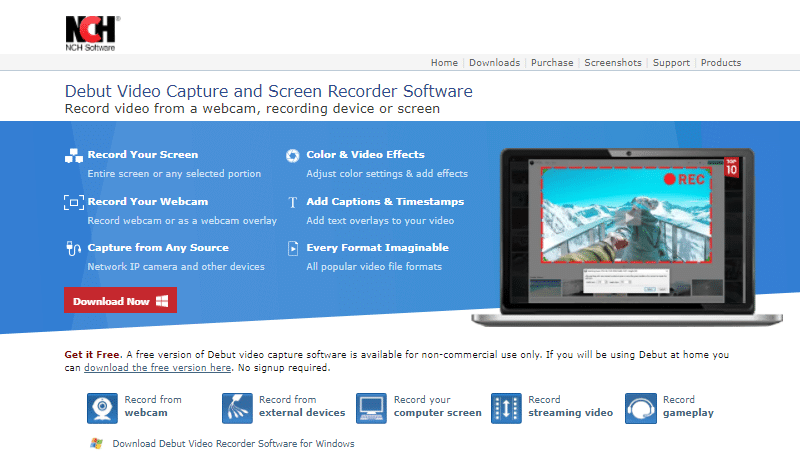Viewport: 800px width, 456px height.
Task: Click the Record gameplay label
Action: coord(688,407)
